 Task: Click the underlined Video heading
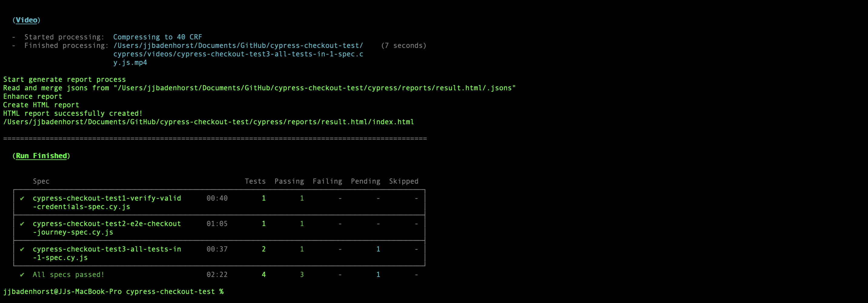click(27, 20)
